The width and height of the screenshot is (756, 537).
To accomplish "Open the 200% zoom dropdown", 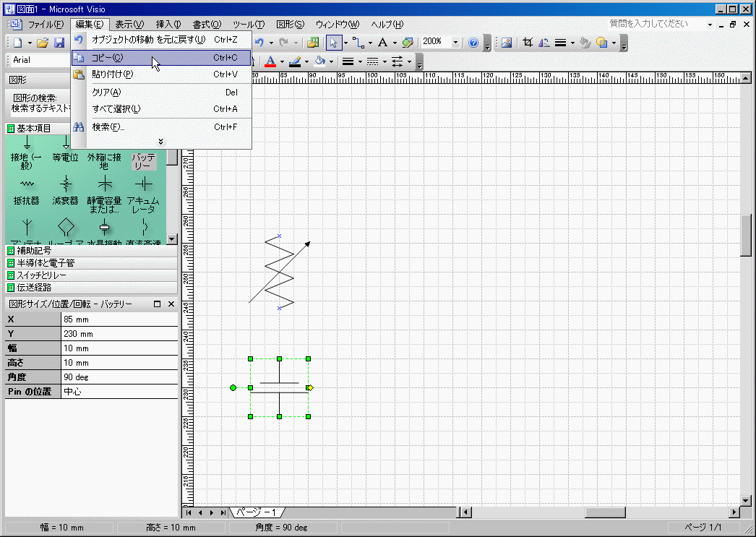I will coord(455,43).
